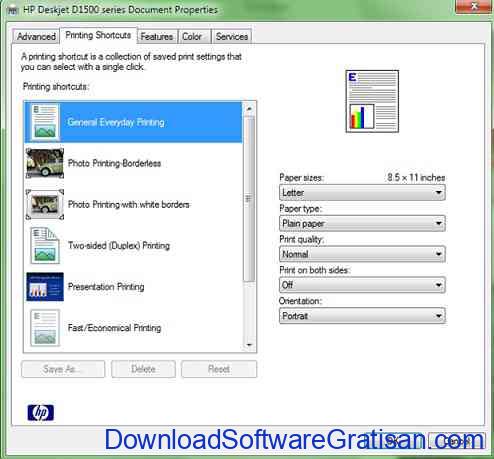Image resolution: width=494 pixels, height=459 pixels.
Task: Select 'Photo Printing with white borders' text
Action: [129, 204]
